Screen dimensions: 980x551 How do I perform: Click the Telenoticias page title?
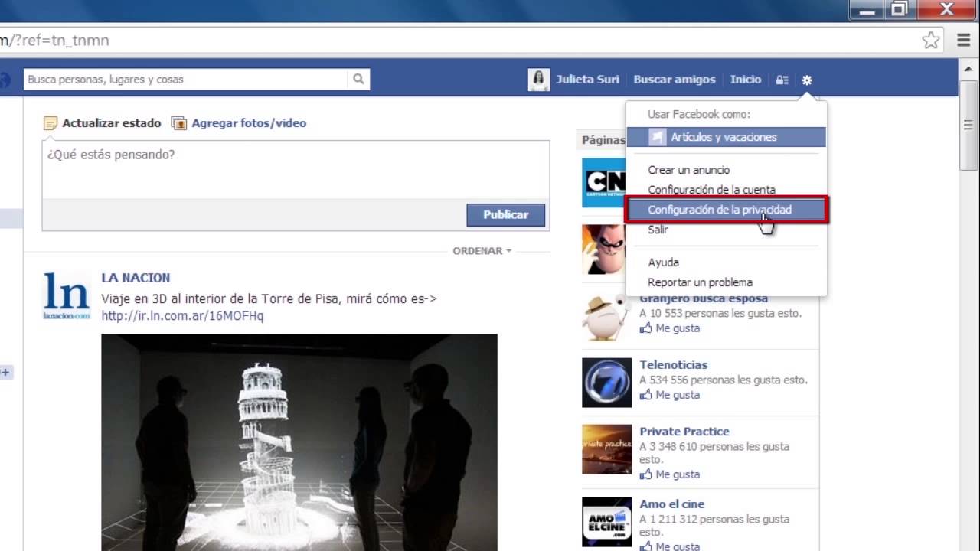point(674,365)
